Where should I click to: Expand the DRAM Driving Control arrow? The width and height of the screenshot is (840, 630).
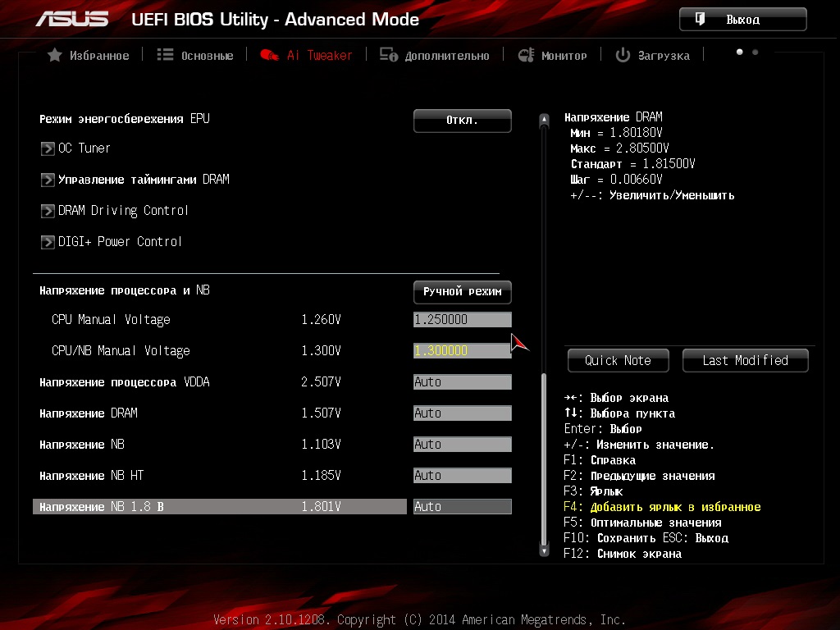click(x=48, y=211)
